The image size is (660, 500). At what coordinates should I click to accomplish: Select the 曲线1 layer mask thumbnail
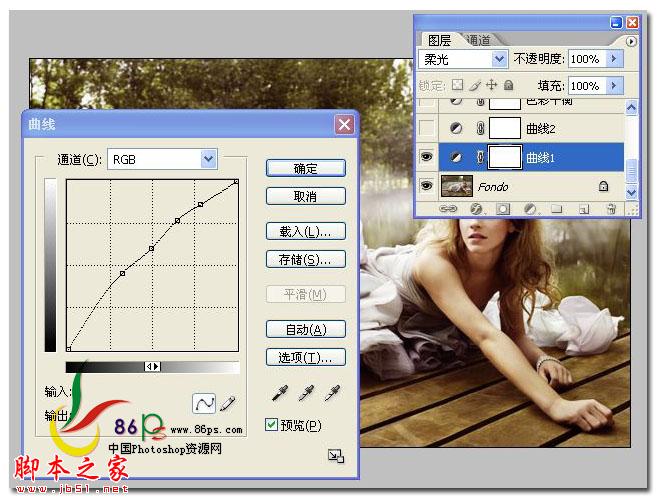[x=505, y=157]
